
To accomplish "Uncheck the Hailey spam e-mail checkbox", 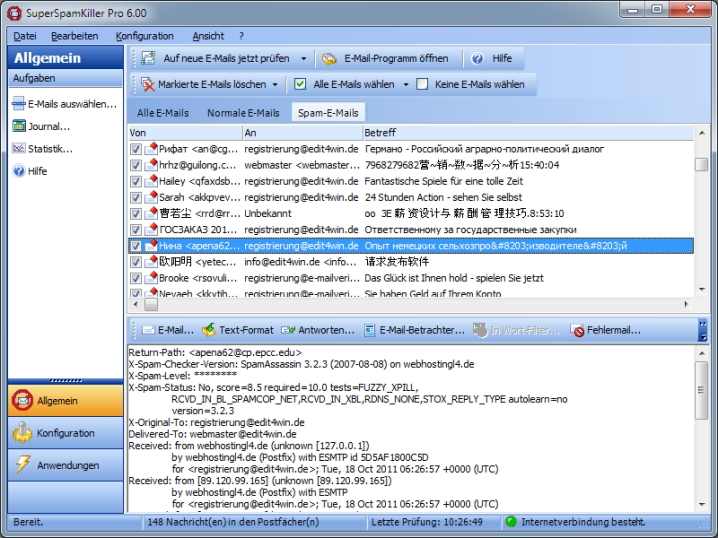I will point(136,181).
